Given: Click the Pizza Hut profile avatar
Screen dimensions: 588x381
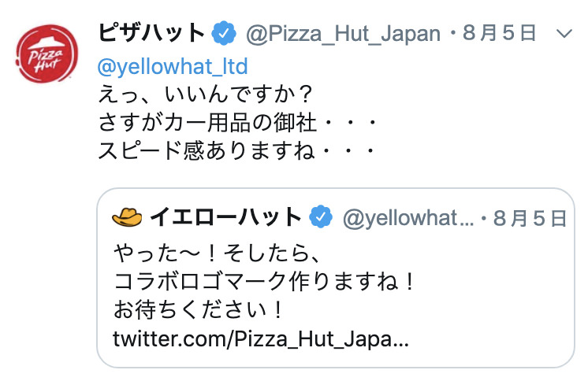Looking at the screenshot, I should click(x=47, y=54).
